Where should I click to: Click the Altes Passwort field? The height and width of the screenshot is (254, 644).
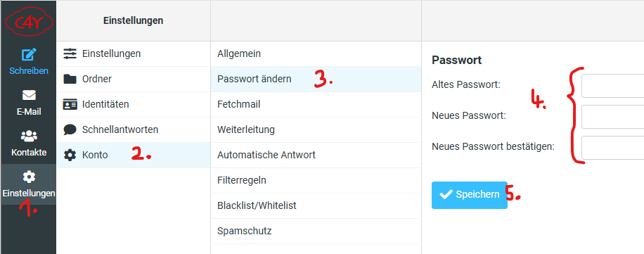613,86
